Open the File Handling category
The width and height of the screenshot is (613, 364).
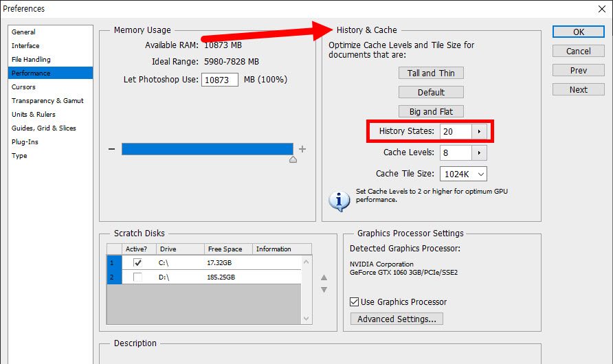pyautogui.click(x=31, y=59)
